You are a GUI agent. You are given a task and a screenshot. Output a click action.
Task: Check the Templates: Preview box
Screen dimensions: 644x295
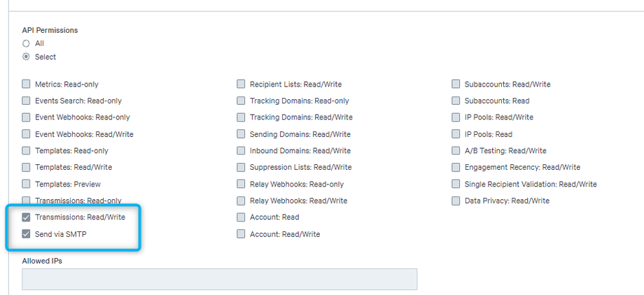click(x=27, y=185)
